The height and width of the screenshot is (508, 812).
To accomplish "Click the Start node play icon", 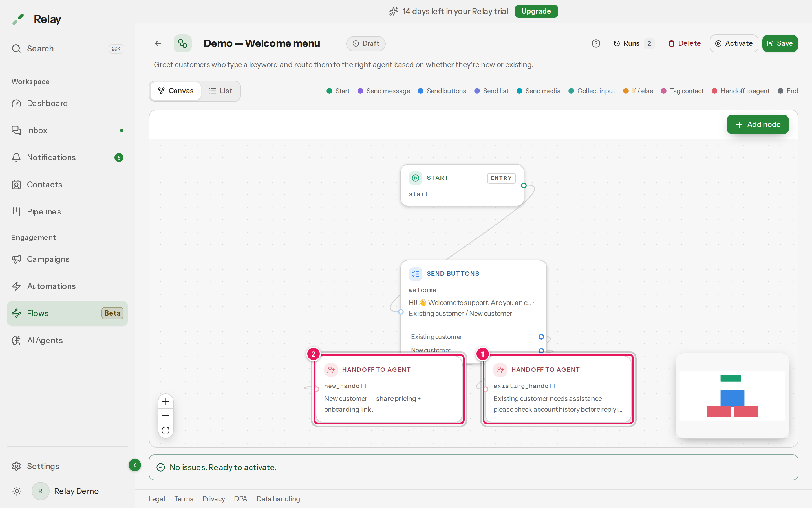I will tap(415, 178).
